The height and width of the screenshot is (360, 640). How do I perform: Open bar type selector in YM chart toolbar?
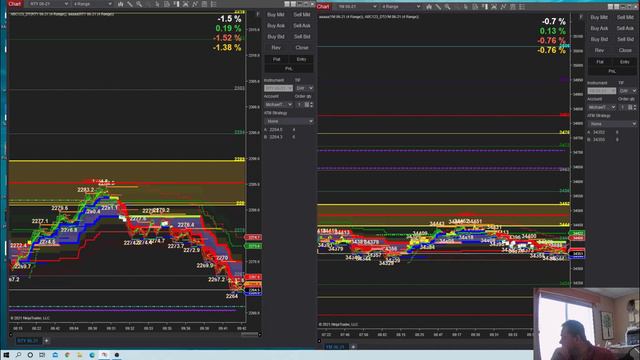pyautogui.click(x=429, y=7)
